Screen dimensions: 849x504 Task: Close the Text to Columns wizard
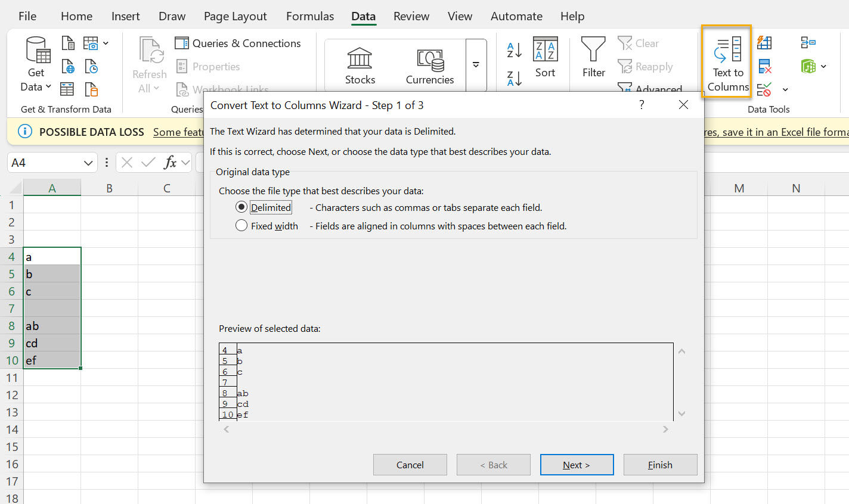[683, 105]
